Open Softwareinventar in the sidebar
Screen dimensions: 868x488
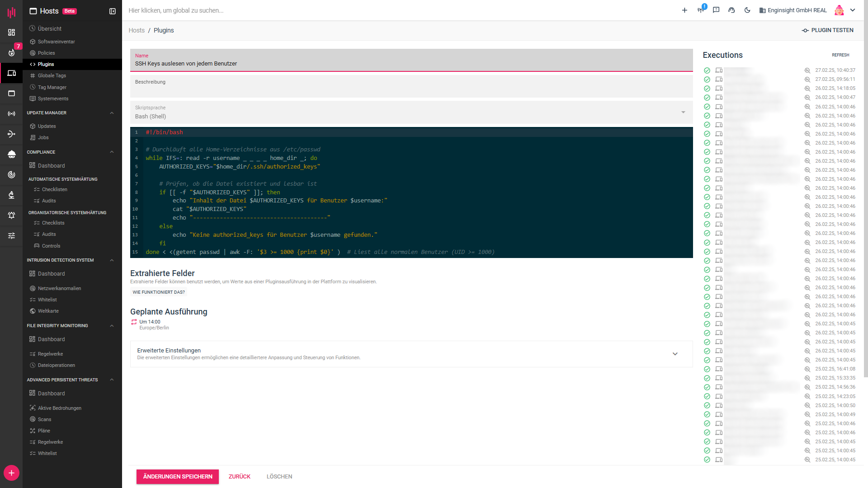(56, 42)
